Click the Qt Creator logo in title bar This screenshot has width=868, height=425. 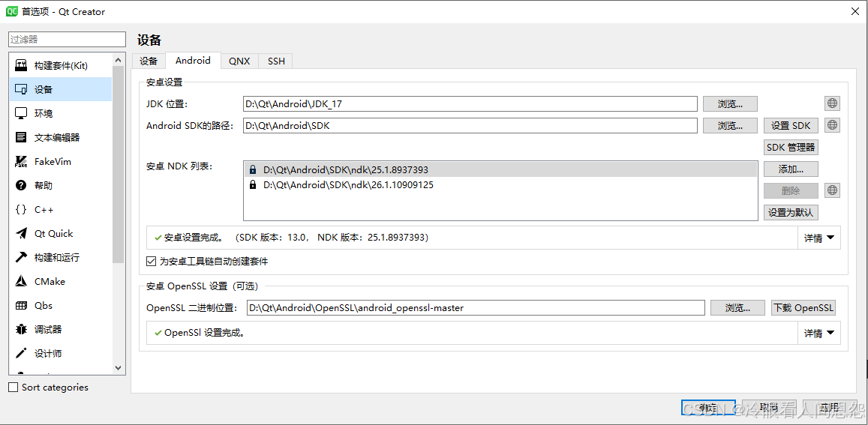pyautogui.click(x=11, y=11)
